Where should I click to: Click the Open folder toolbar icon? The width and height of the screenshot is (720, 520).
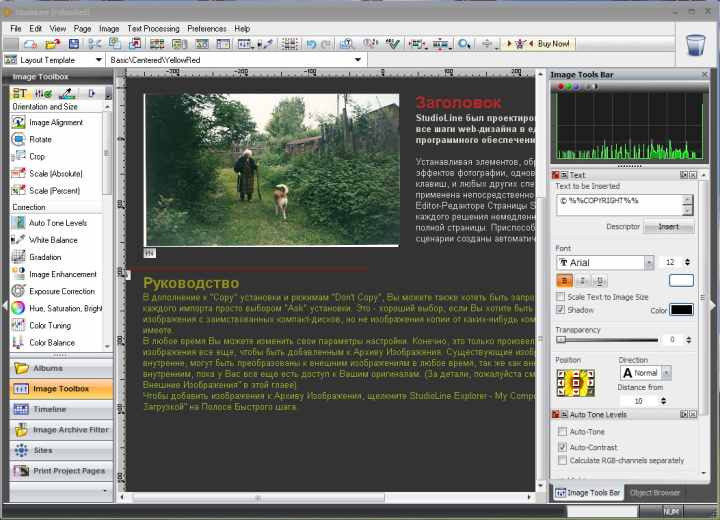coord(53,44)
